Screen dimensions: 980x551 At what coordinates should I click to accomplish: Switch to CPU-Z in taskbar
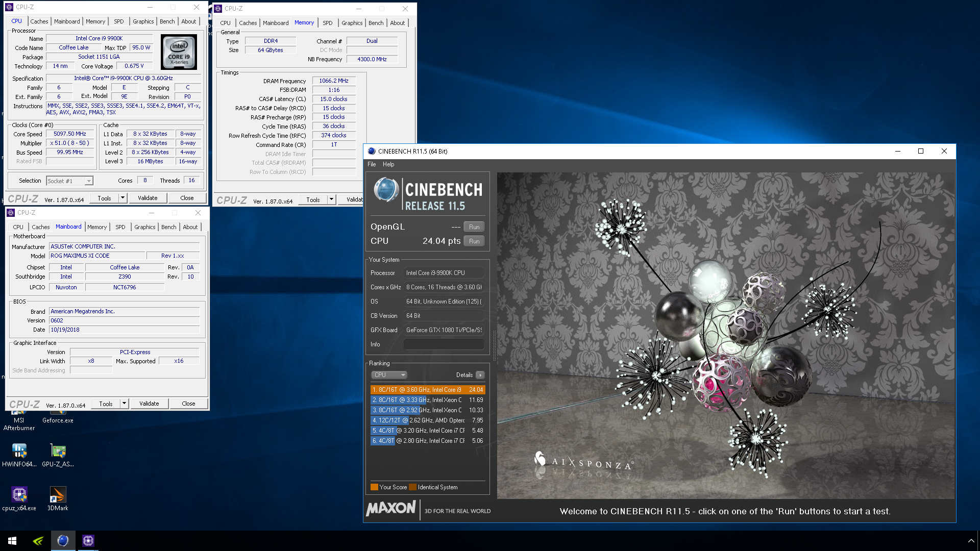click(88, 541)
